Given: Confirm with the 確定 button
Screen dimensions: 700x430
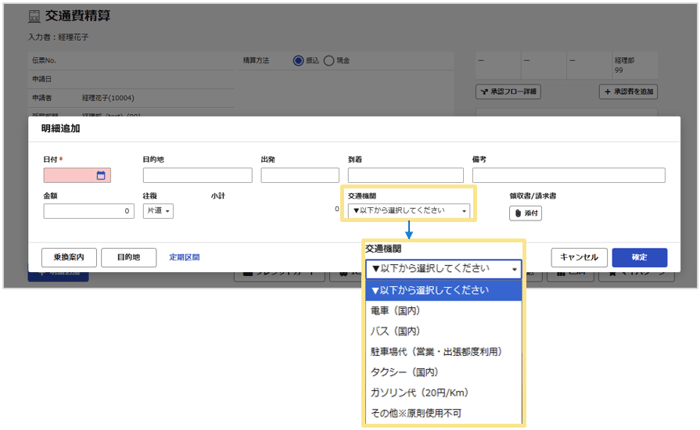Looking at the screenshot, I should tap(639, 257).
